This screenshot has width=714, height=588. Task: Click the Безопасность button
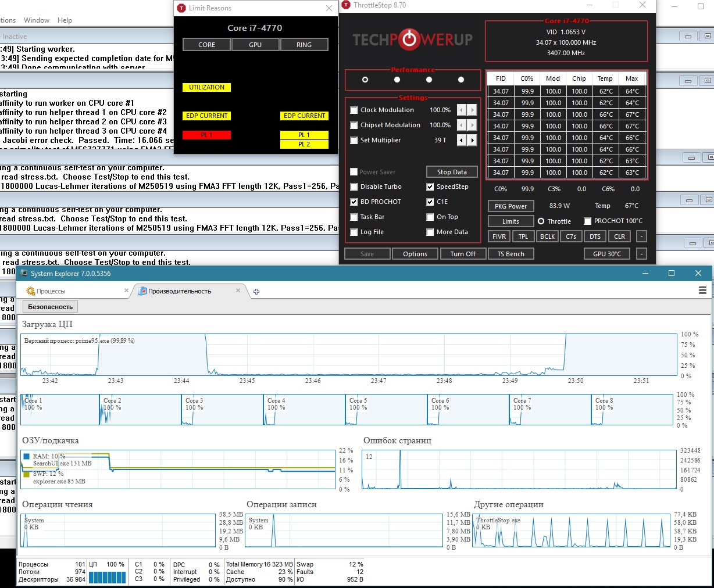coord(51,307)
